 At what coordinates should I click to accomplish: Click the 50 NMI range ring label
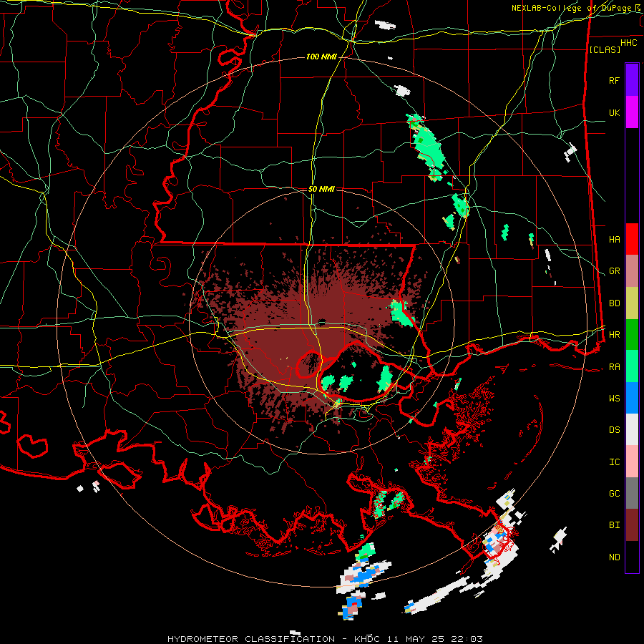[x=321, y=189]
